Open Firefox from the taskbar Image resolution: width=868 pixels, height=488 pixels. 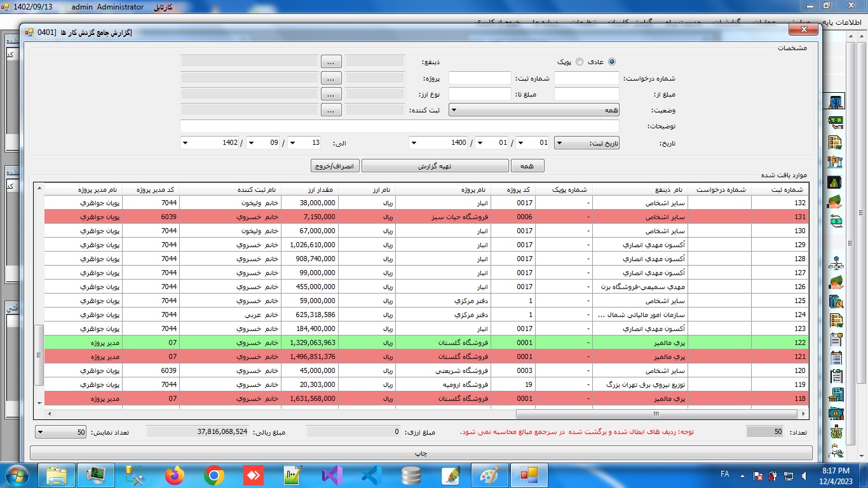click(173, 475)
